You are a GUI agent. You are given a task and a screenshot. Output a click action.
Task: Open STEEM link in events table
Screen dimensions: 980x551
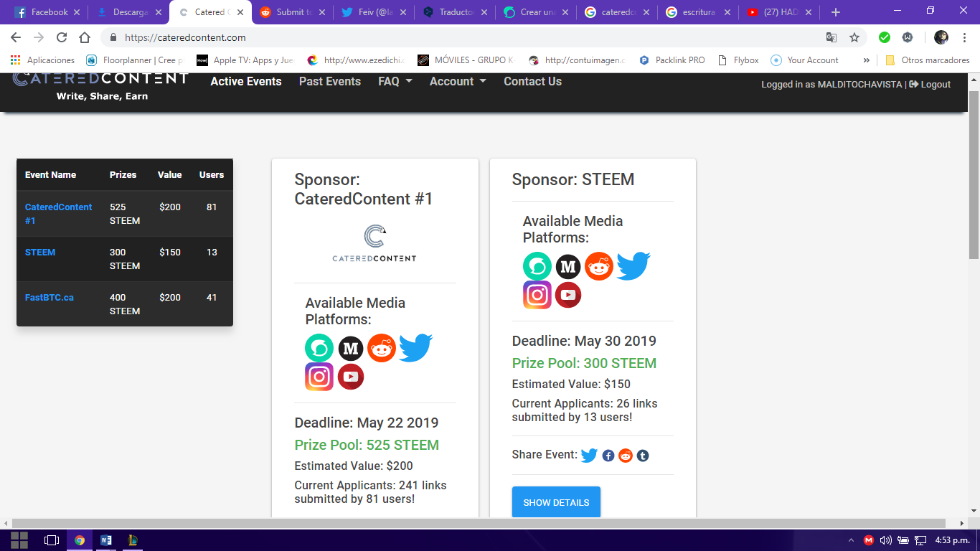click(40, 252)
